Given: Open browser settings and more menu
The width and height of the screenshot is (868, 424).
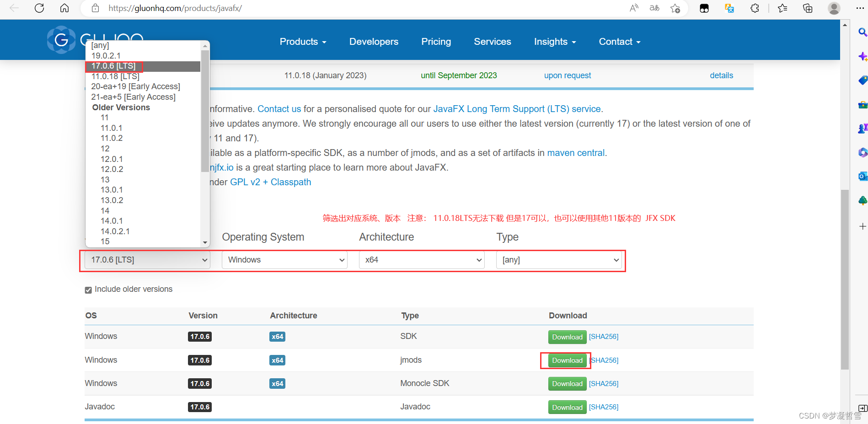Looking at the screenshot, I should 860,8.
